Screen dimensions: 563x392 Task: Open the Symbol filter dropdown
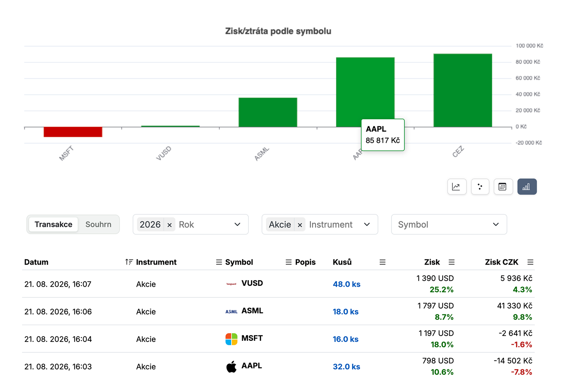(449, 225)
